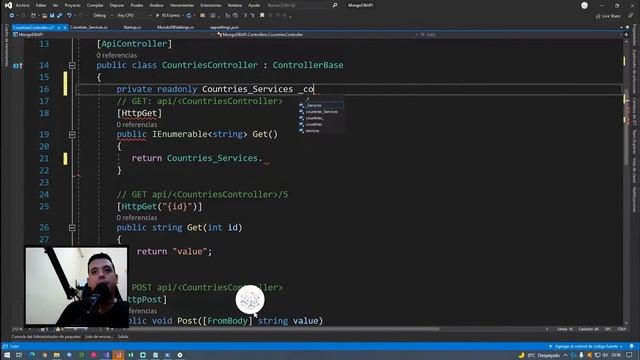Open File Explorer from the taskbar
This screenshot has height=360, width=640.
coord(57,355)
